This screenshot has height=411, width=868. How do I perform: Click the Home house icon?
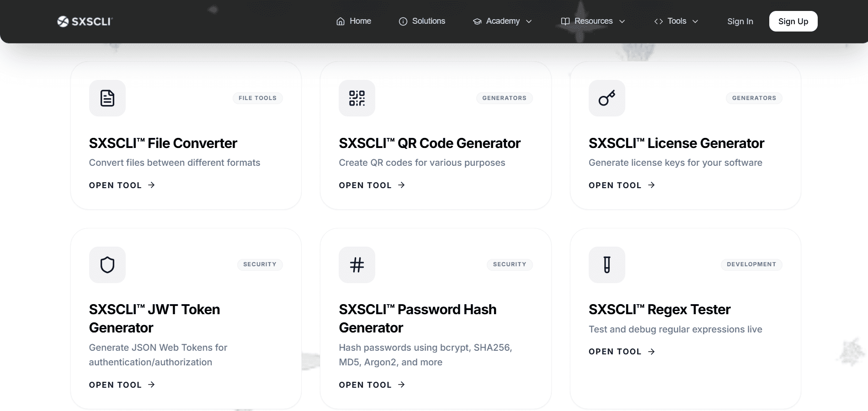pyautogui.click(x=341, y=21)
